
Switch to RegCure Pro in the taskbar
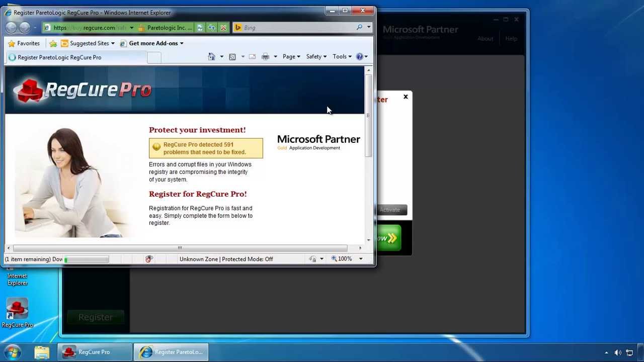[x=95, y=352]
